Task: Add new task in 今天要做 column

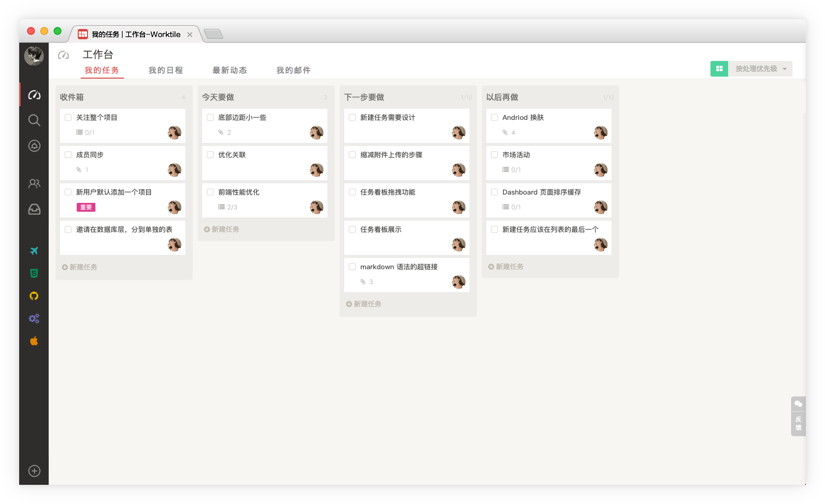Action: (x=222, y=229)
